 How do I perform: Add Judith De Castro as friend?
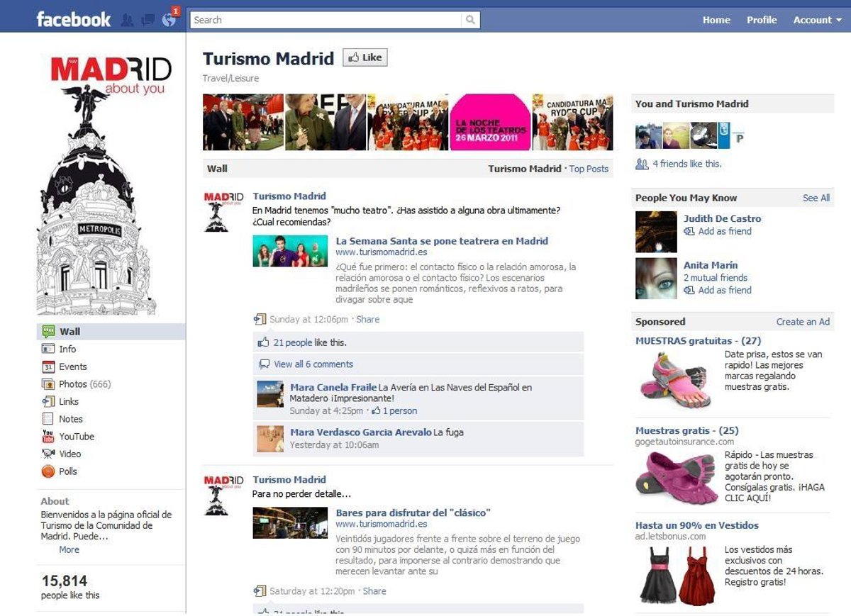724,231
